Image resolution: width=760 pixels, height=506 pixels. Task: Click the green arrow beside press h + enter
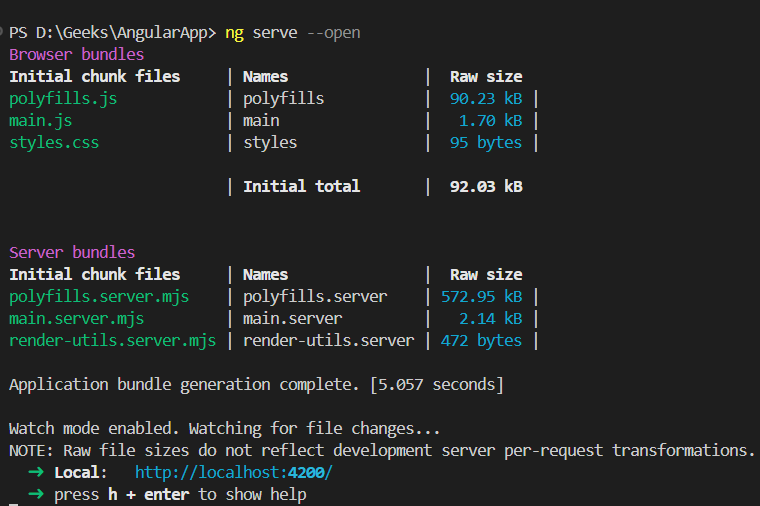36,494
